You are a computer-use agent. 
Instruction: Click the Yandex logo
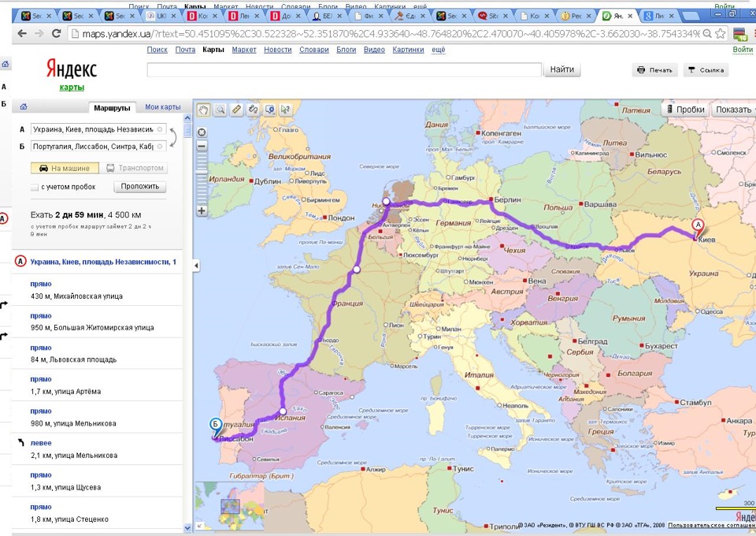(72, 69)
